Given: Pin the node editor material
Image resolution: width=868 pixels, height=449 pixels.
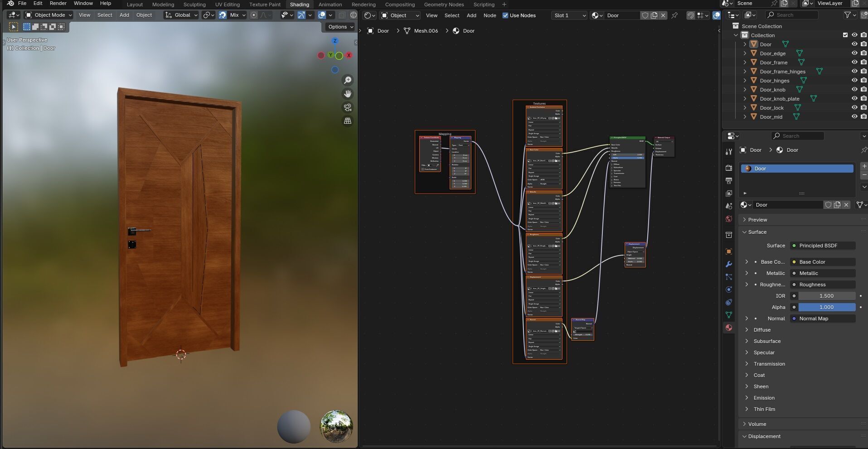Looking at the screenshot, I should tap(674, 15).
